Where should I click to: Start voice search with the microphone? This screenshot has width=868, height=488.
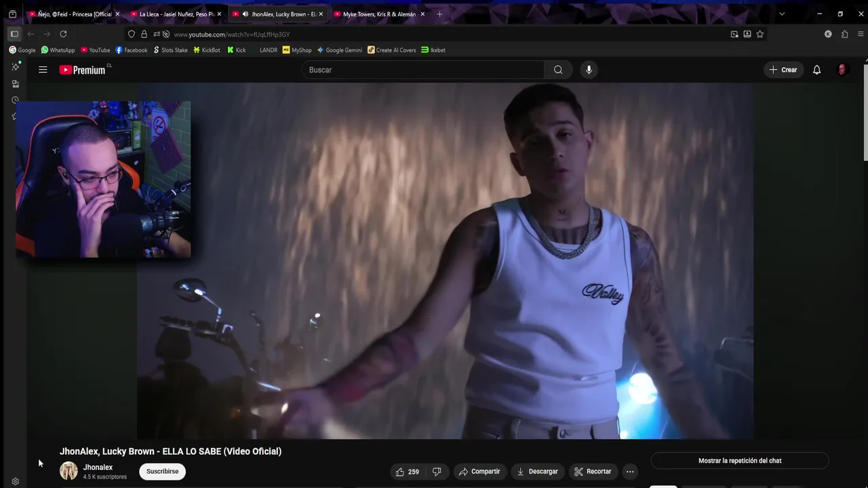(589, 70)
